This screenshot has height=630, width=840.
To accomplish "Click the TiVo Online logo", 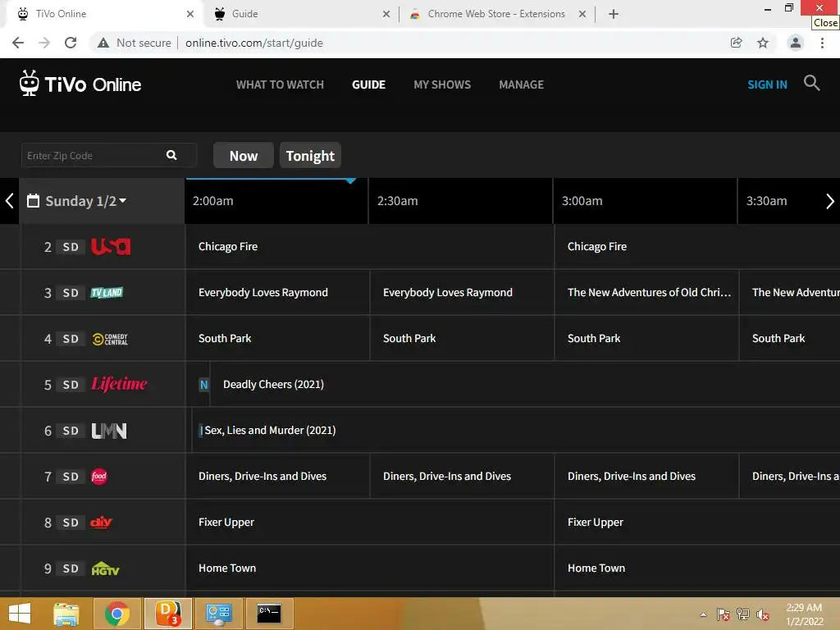I will click(80, 84).
